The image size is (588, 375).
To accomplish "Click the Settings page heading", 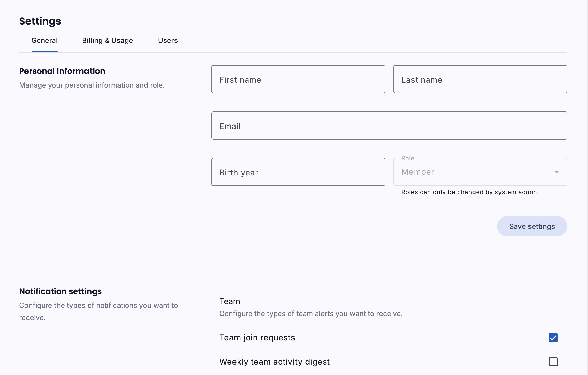I will pyautogui.click(x=40, y=21).
